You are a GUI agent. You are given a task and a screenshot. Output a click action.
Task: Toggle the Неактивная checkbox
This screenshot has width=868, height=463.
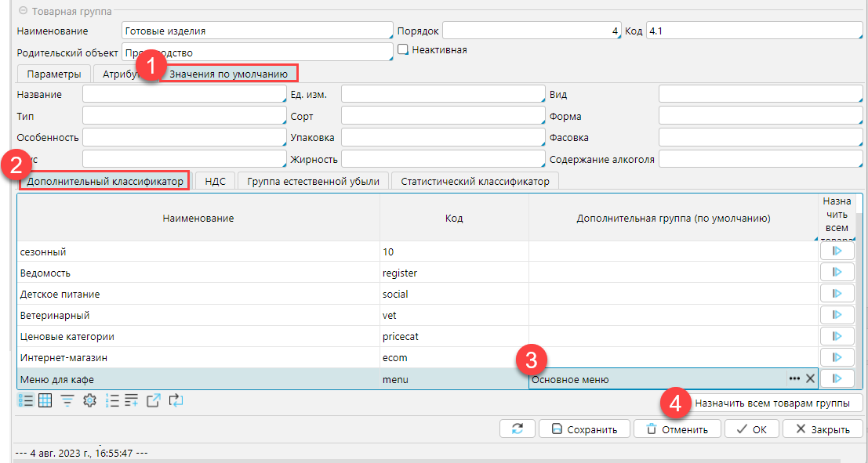pos(404,49)
